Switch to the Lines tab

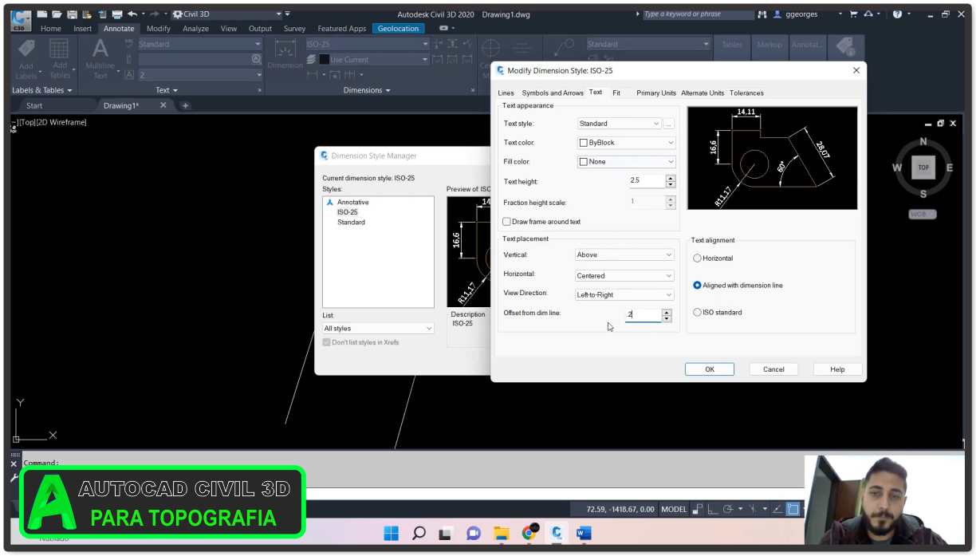[x=506, y=93]
